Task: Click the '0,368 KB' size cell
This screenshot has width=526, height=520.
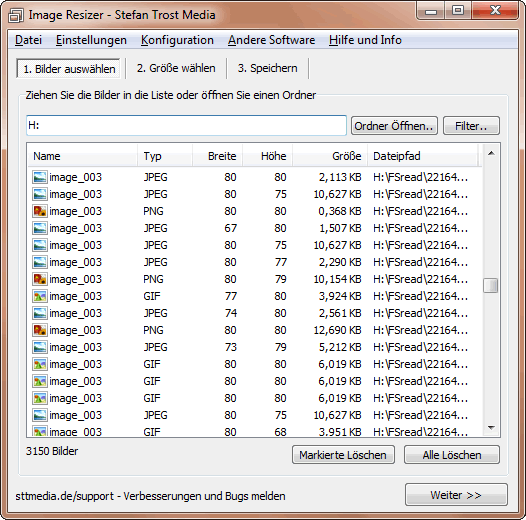Action: 340,211
